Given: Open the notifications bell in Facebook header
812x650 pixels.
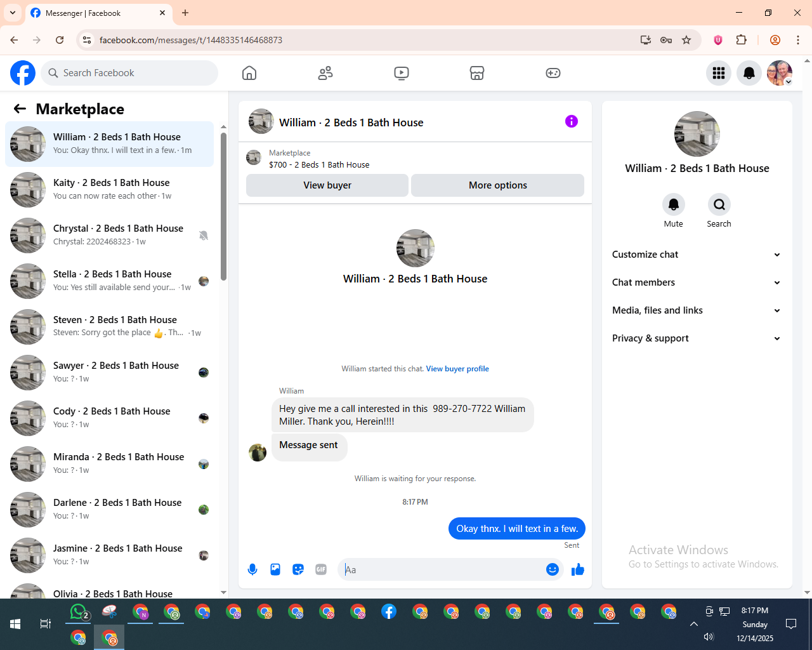Looking at the screenshot, I should (749, 73).
